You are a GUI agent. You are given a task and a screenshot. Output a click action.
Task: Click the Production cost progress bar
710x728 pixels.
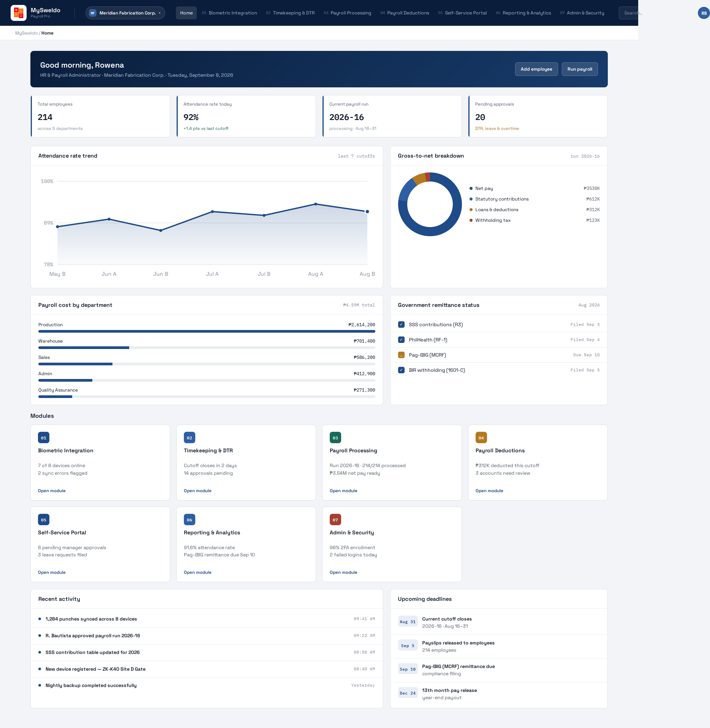coord(207,331)
